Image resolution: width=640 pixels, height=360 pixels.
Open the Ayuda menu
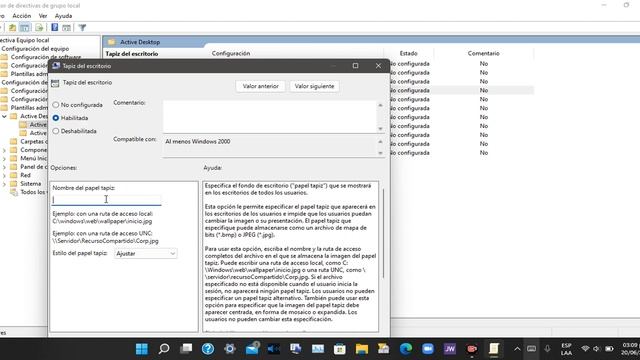[x=63, y=16]
